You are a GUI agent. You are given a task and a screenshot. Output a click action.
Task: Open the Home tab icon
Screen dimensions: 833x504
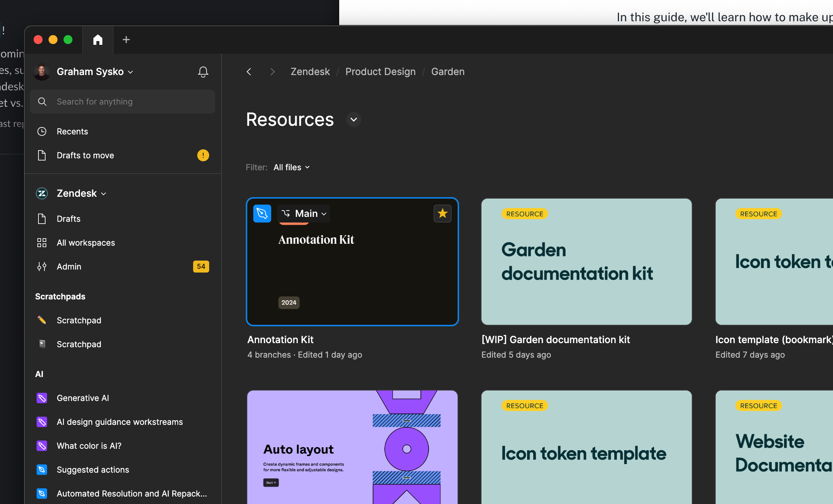[98, 40]
